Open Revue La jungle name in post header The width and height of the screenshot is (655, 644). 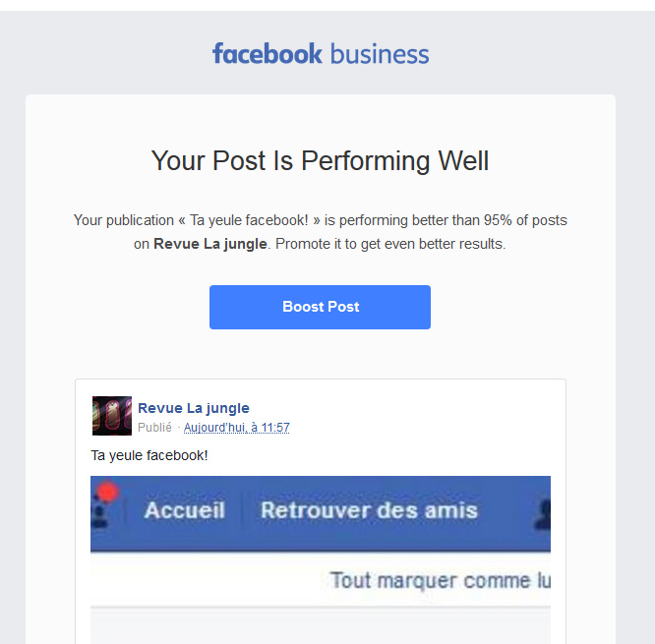tap(194, 408)
